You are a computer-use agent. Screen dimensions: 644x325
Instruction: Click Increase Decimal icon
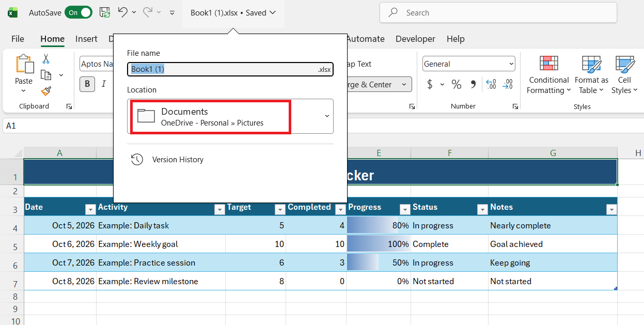coord(491,84)
